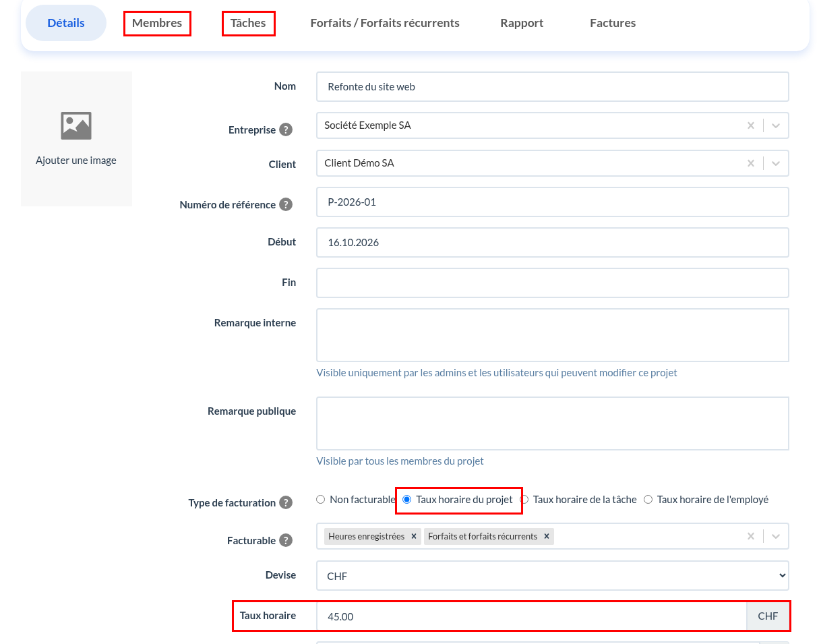Go to Forfaits / Forfaits récurrents tab
Screen dimensions: 819x644
(x=385, y=23)
